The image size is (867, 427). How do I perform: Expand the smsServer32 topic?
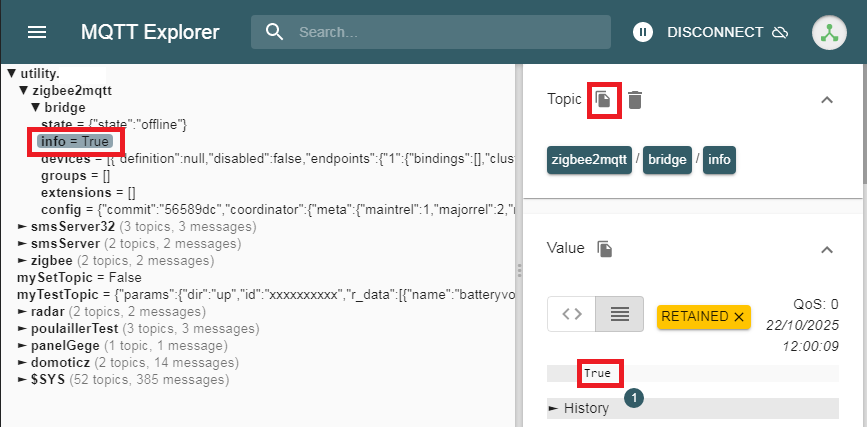click(x=23, y=227)
